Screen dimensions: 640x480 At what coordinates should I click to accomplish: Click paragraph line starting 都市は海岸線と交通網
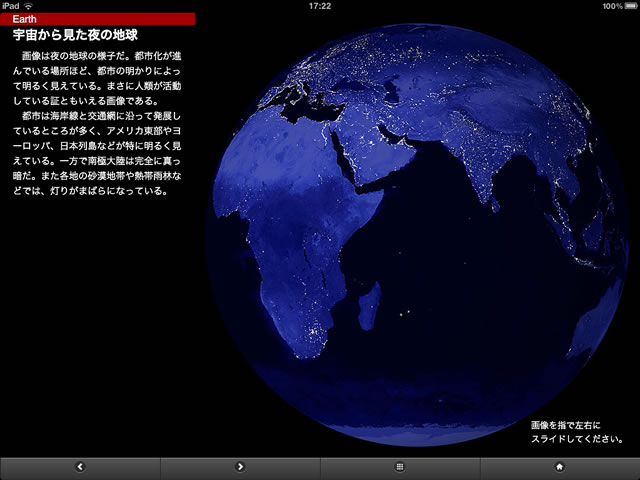pyautogui.click(x=102, y=116)
